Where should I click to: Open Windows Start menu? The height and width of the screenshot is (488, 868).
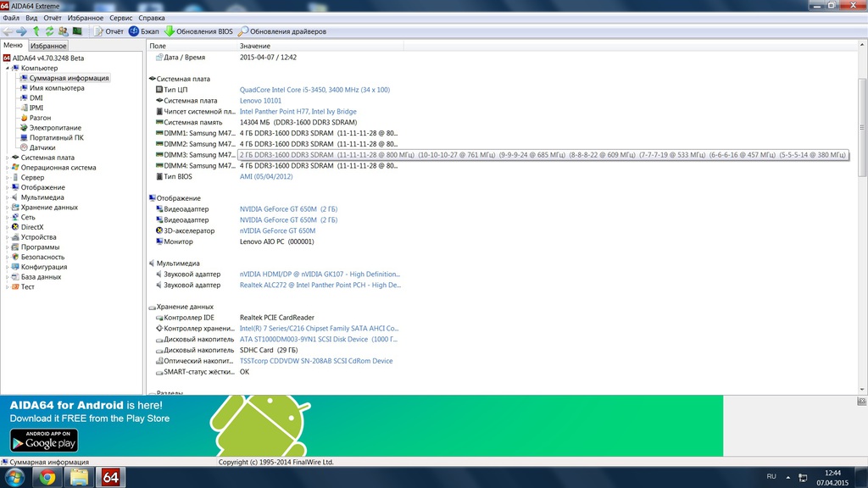[x=14, y=478]
